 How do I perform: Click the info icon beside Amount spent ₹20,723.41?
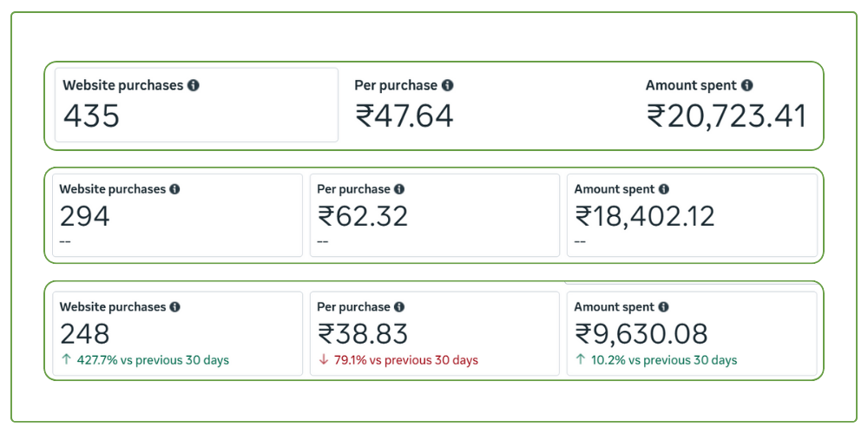click(x=747, y=86)
